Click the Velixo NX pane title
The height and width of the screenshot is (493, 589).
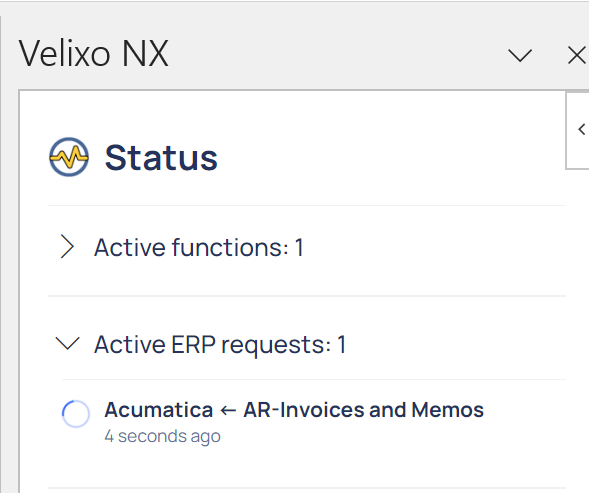[94, 54]
